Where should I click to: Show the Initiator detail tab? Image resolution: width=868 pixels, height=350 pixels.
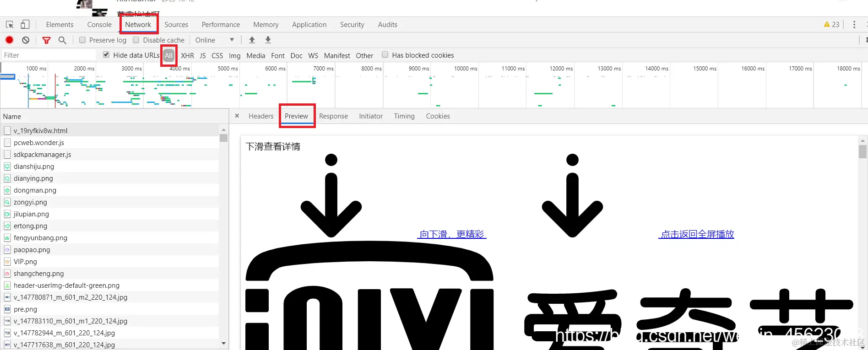(371, 116)
